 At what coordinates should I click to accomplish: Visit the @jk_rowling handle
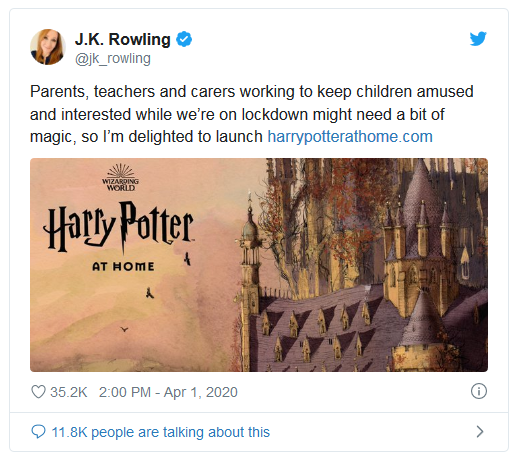pos(113,59)
